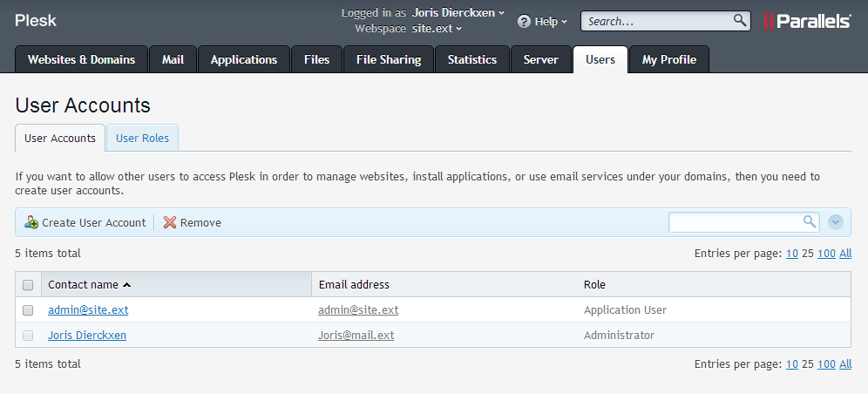Check the admin@site.ext row checkbox
Screen dimensions: 868x394
28,310
